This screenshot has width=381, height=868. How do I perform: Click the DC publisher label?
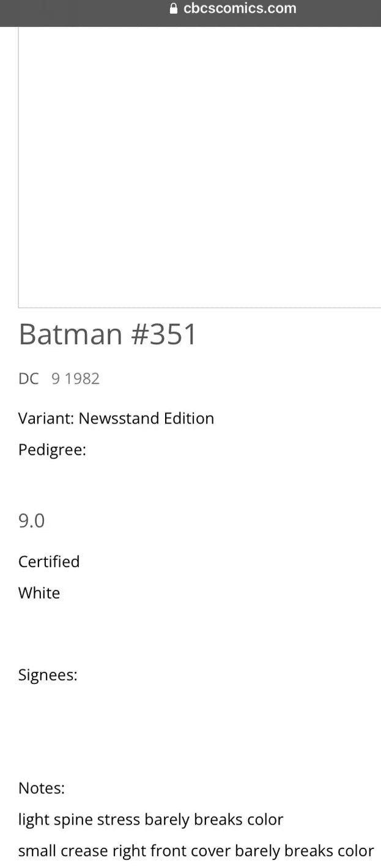tap(28, 378)
